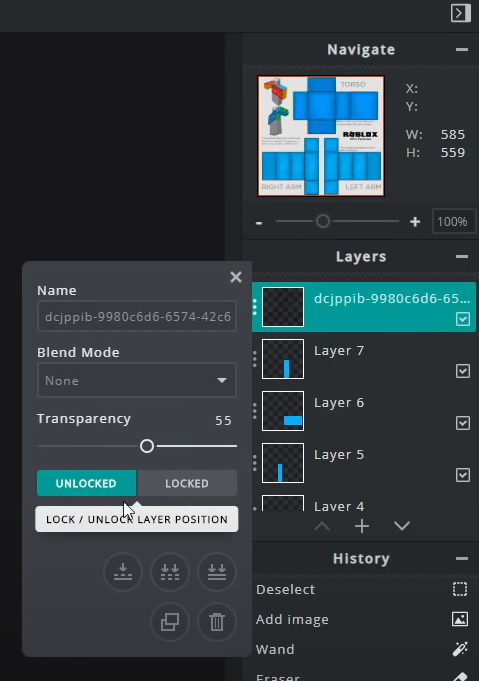Screen dimensions: 479x681
Task: Open settings dots for Layer 6
Action: coord(255,411)
